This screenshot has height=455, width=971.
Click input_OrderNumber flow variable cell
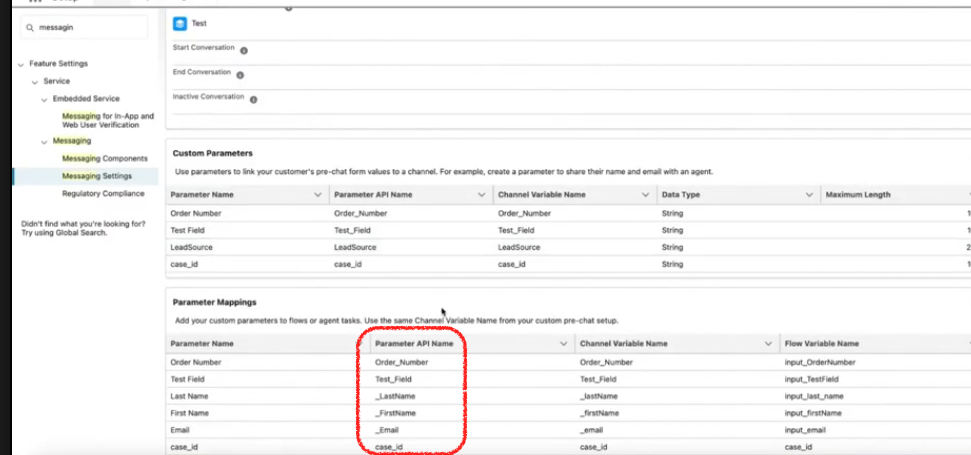point(820,362)
